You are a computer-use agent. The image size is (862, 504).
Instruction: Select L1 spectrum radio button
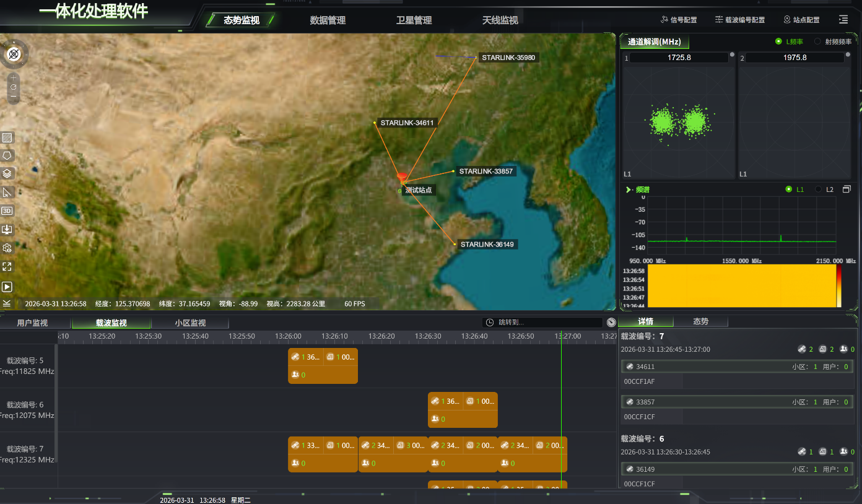[x=788, y=189]
